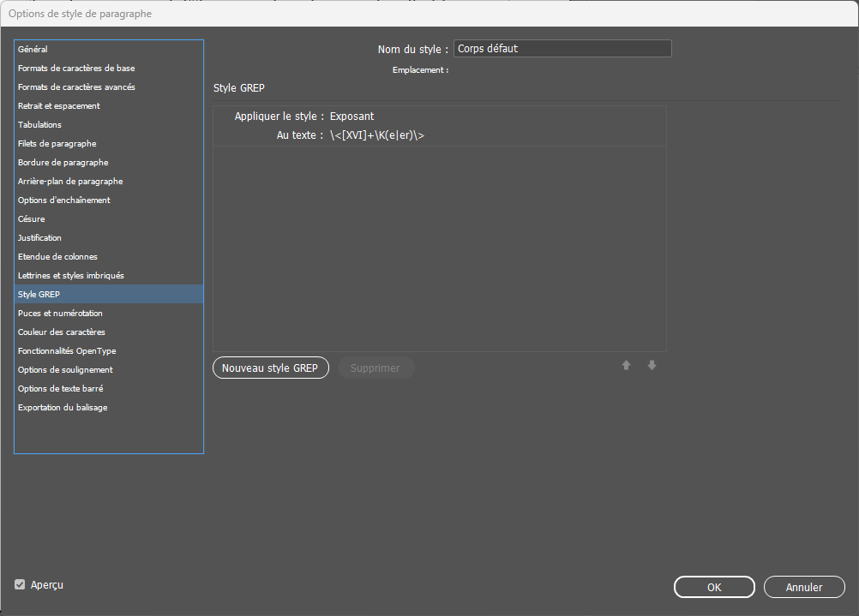Select Exportation du balisage category
This screenshot has width=859, height=616.
tap(63, 408)
